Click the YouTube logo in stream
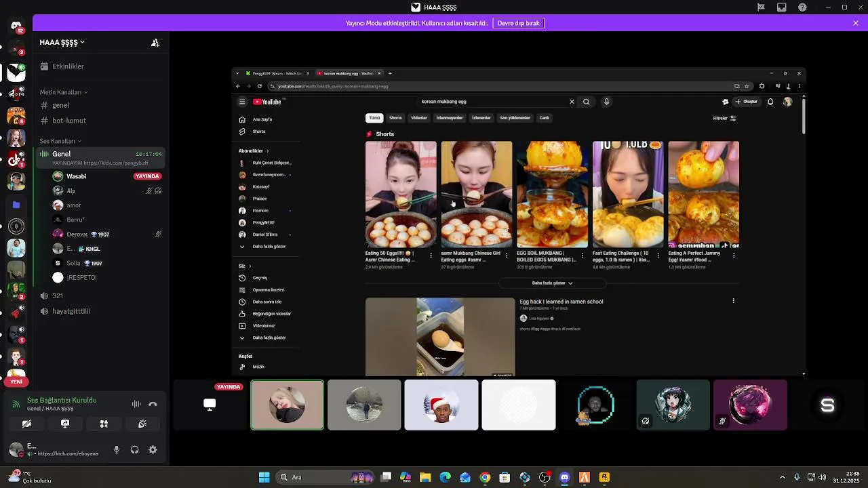This screenshot has width=868, height=488. [267, 102]
